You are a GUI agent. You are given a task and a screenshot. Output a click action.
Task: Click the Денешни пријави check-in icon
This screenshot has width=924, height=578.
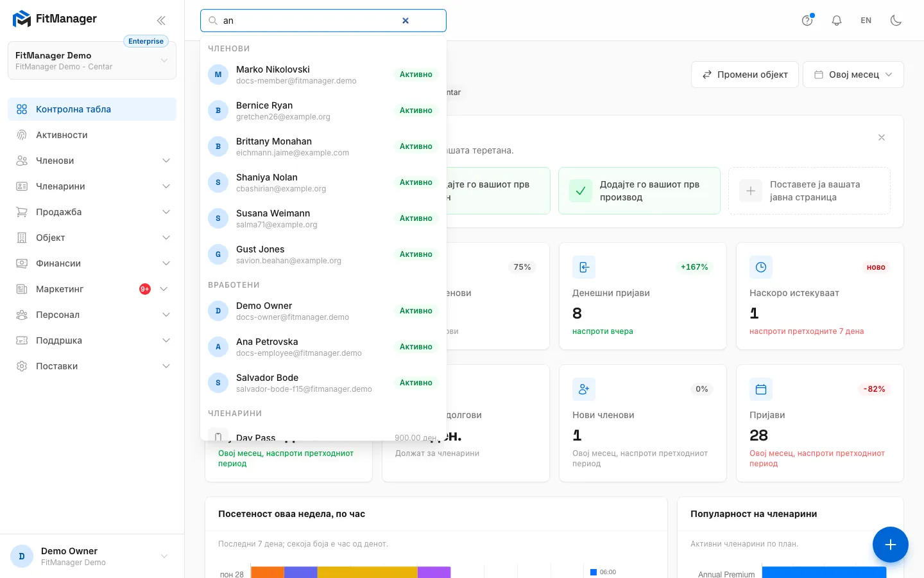[x=584, y=267]
